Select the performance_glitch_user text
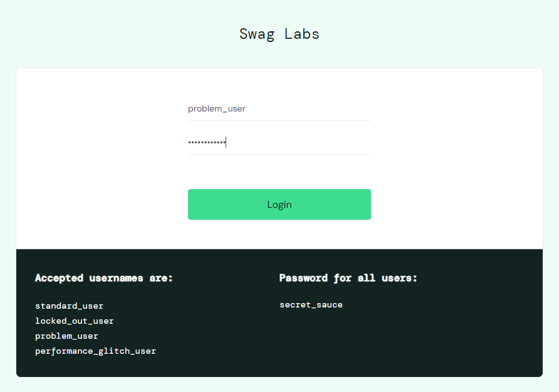 pyautogui.click(x=95, y=351)
